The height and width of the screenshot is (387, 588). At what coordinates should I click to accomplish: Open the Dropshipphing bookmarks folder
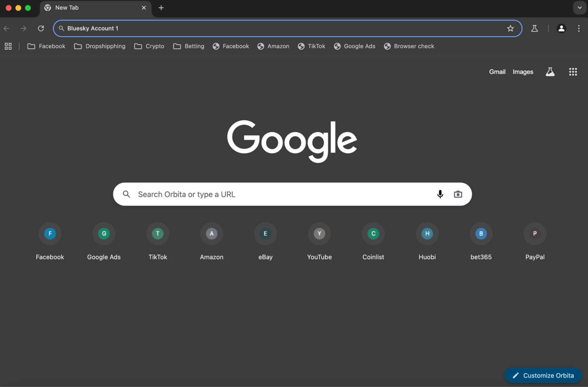(x=100, y=46)
